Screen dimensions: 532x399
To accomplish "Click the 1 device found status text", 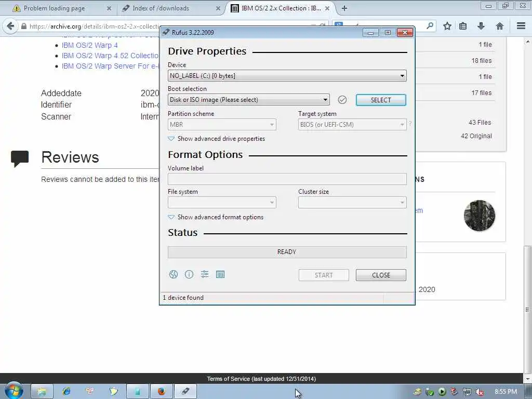I will click(183, 298).
